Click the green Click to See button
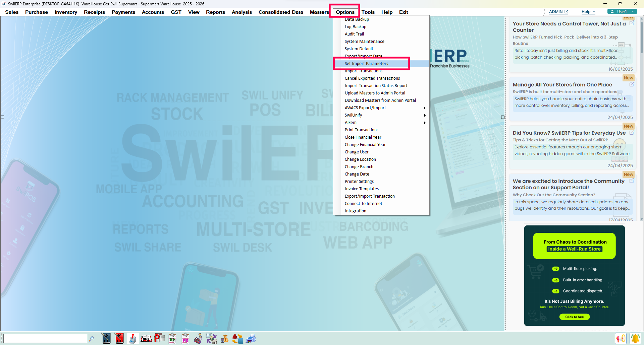The height and width of the screenshot is (345, 644). (574, 317)
